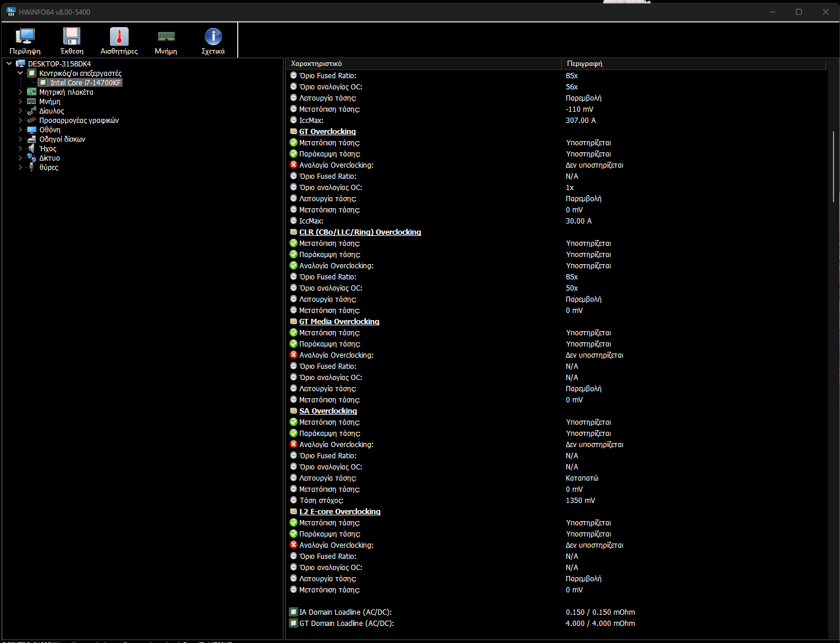Click GT Domain Loadline (AC/DC) label
The height and width of the screenshot is (643, 840).
tap(346, 624)
